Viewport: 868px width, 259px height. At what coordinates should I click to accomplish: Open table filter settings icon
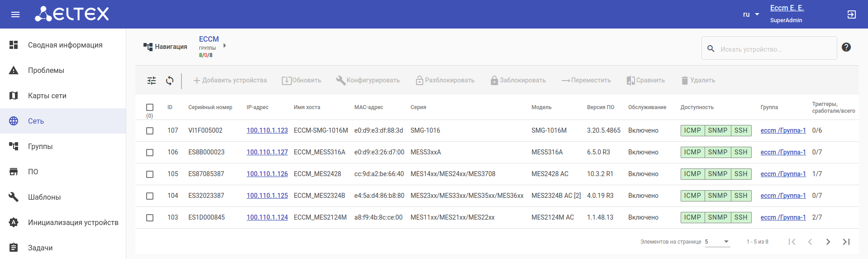pos(152,81)
